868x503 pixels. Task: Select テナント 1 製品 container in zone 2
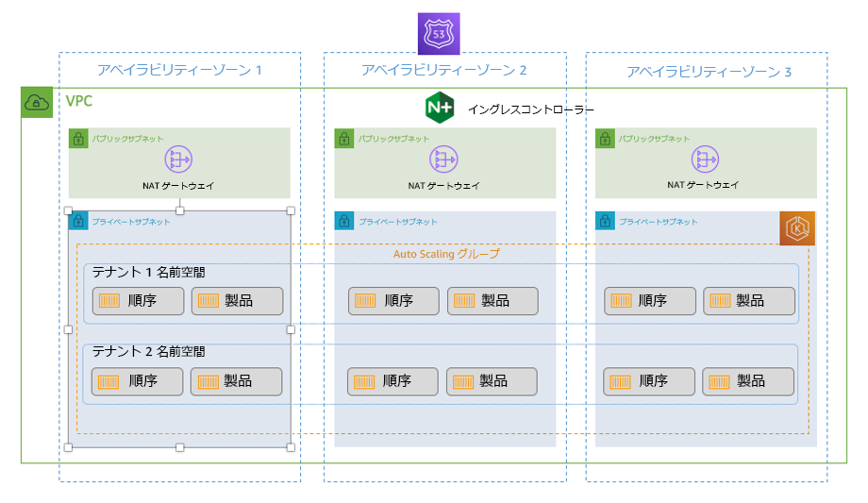point(492,301)
